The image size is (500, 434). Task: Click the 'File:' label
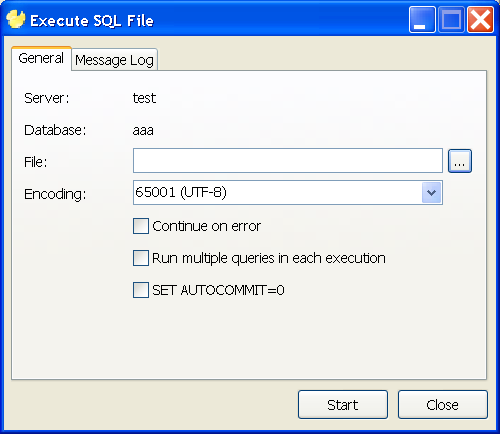(x=36, y=162)
